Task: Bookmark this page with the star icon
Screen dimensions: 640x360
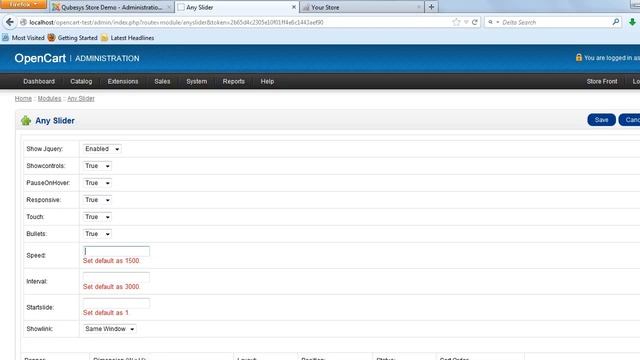Action: coord(456,22)
